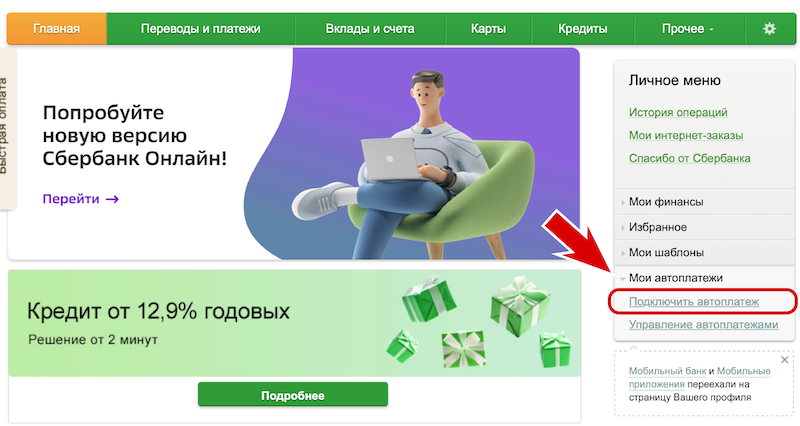Screen dimensions: 800x426
Task: Open the Подключить автоплатеж link
Action: tap(693, 302)
